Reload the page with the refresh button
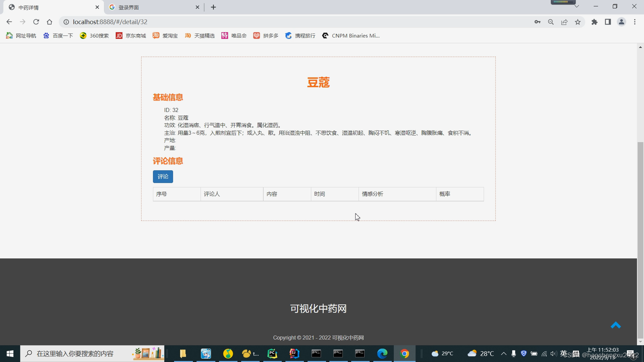Screen dimensions: 644x362 point(36,22)
